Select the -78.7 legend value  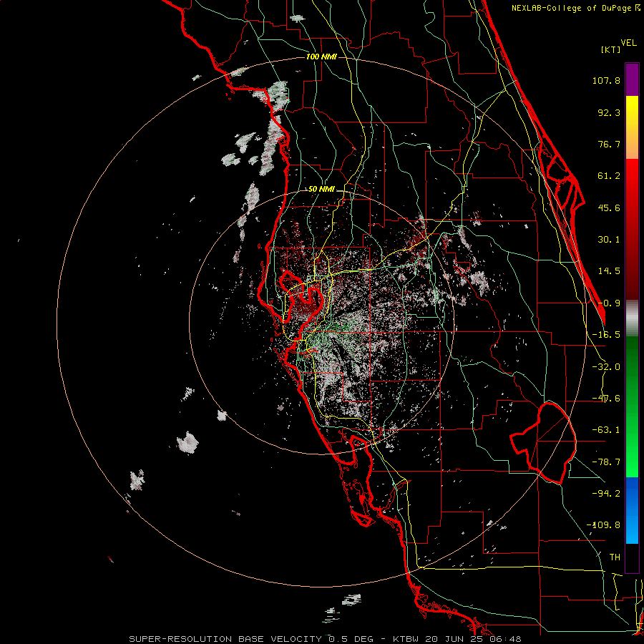coord(606,462)
